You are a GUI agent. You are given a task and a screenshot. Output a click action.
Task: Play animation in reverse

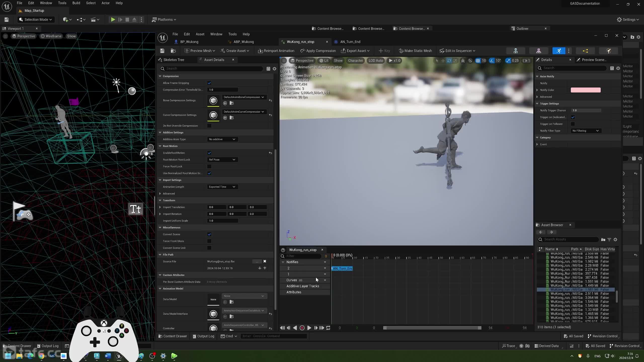(295, 328)
